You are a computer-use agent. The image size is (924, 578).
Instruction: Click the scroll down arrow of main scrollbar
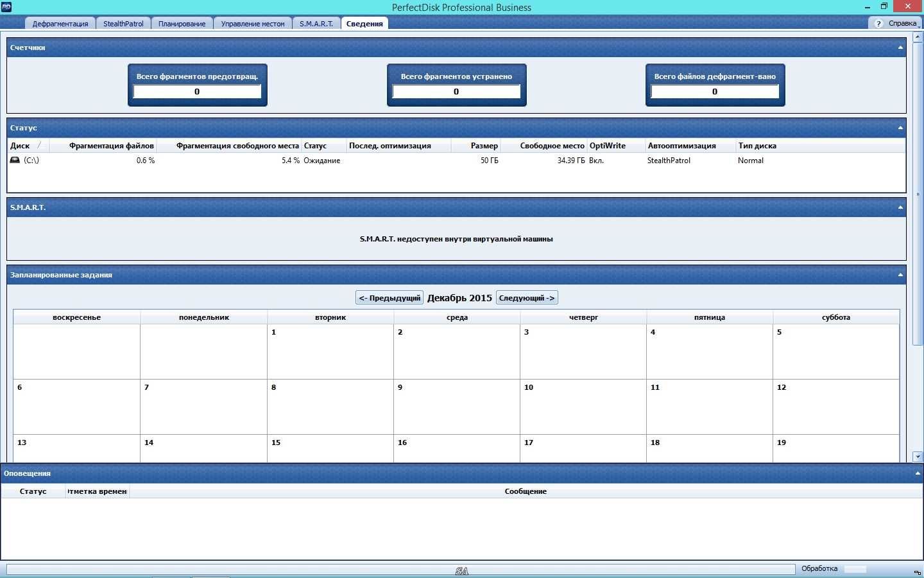918,457
